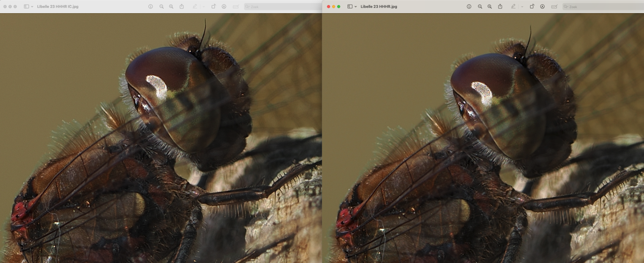Screen dimensions: 644x263
Task: Share the Libelle 23 HHHR IC.jpg image
Action: point(182,6)
